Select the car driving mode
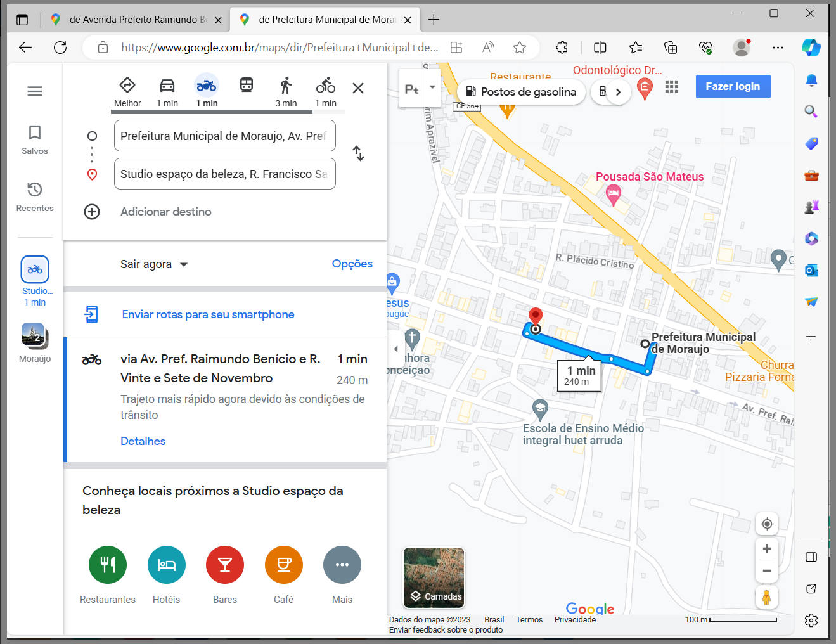The height and width of the screenshot is (644, 836). pos(167,92)
